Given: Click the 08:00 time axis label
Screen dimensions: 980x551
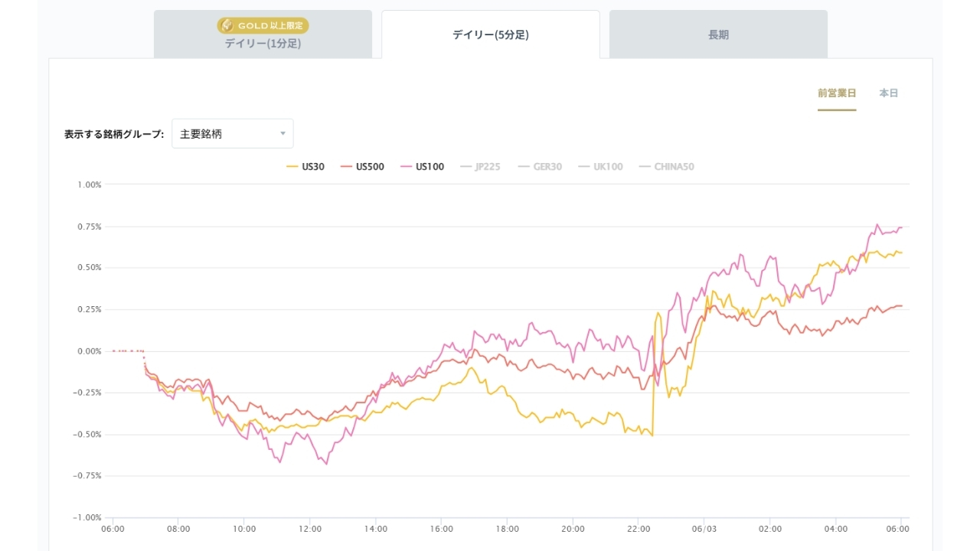Looking at the screenshot, I should [178, 529].
